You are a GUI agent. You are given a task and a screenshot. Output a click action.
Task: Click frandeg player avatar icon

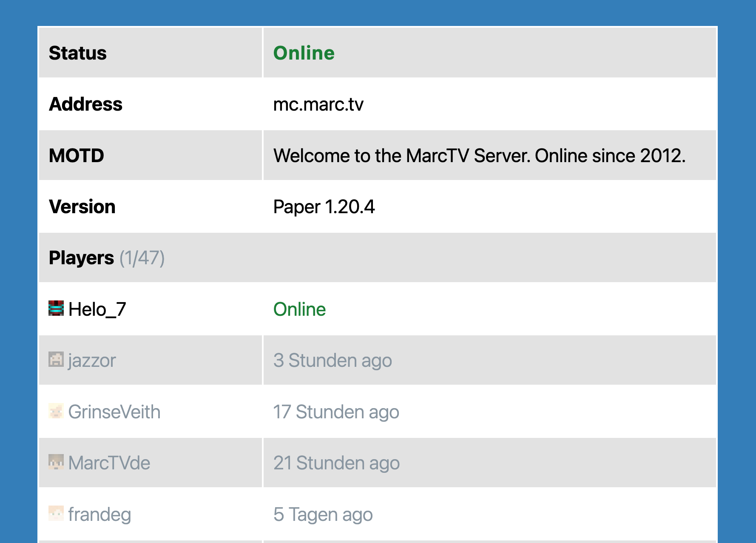[x=56, y=513]
